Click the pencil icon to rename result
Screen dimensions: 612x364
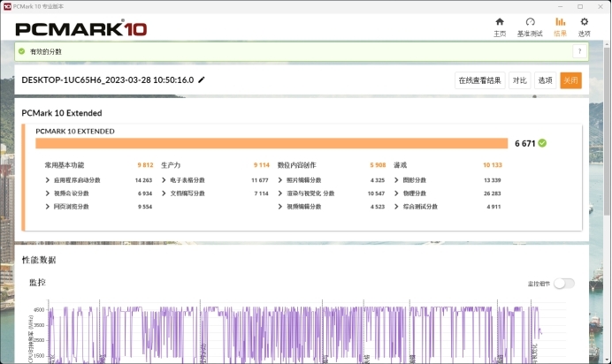202,80
